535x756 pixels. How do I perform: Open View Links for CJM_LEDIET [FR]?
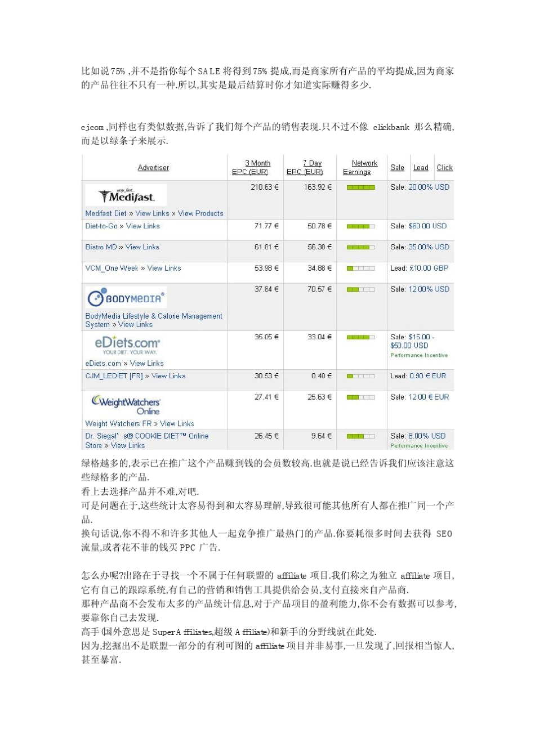coord(168,376)
